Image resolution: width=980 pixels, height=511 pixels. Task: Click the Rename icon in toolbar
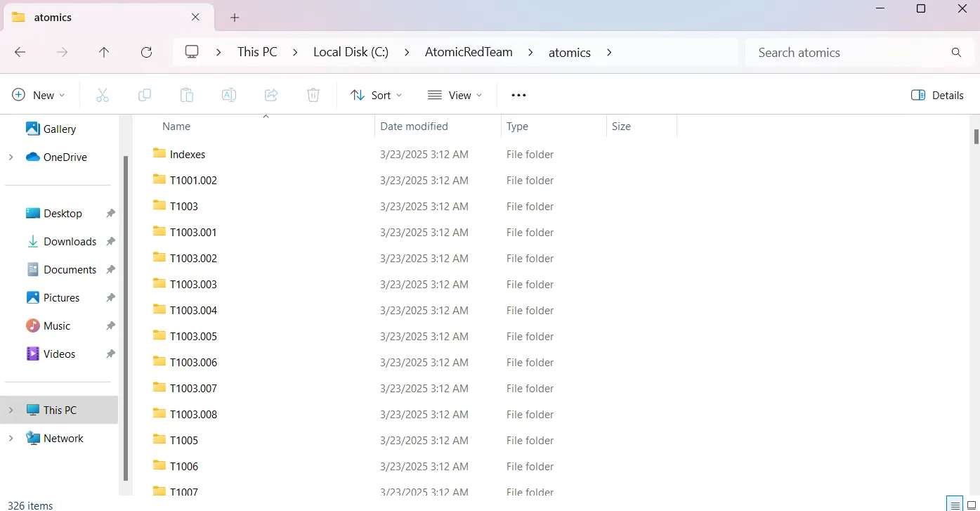tap(229, 95)
